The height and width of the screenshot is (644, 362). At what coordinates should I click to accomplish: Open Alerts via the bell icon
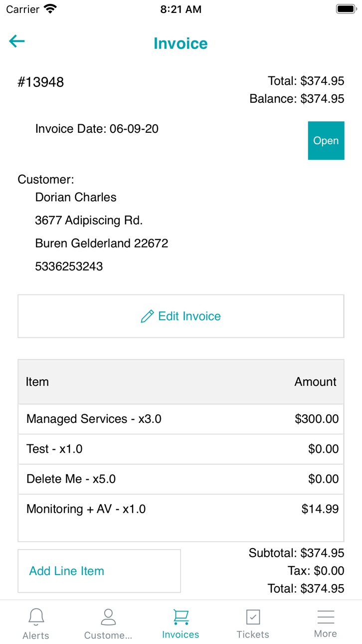tap(36, 617)
